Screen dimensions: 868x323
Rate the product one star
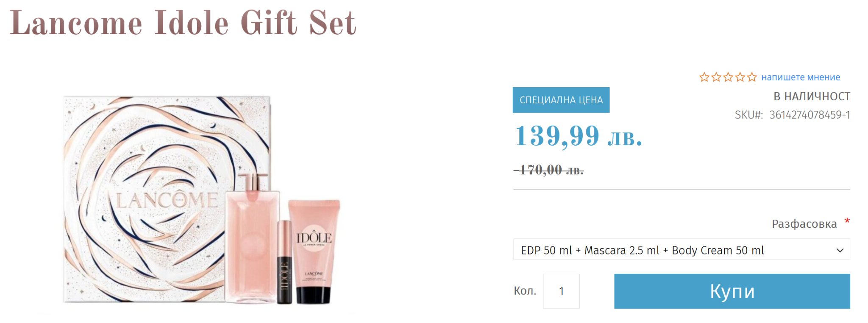[x=704, y=77]
